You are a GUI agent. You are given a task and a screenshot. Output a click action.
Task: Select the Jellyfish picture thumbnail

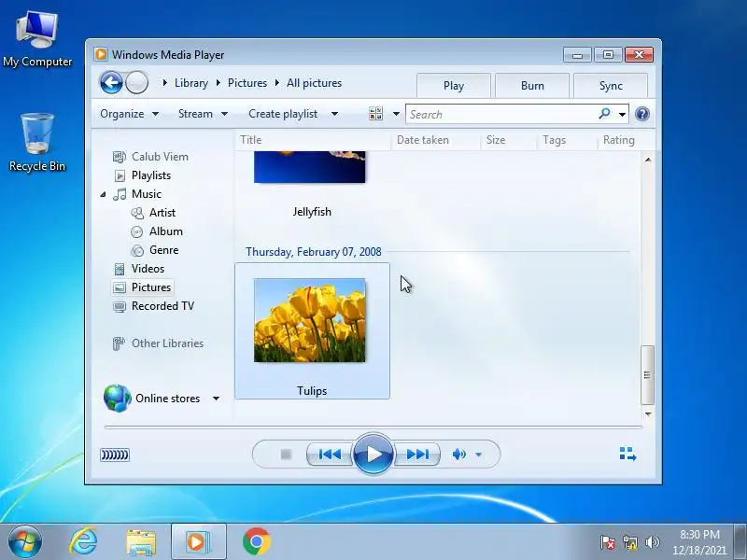pyautogui.click(x=310, y=167)
